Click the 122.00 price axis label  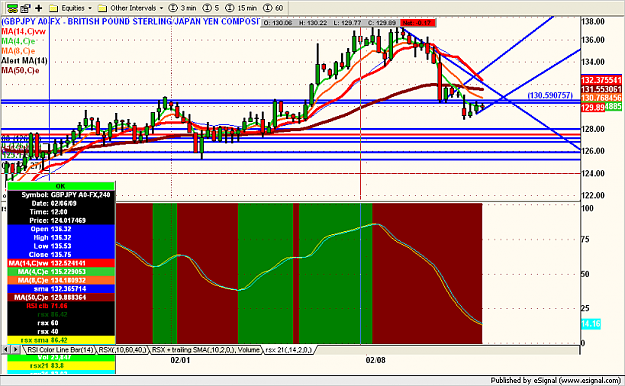593,195
